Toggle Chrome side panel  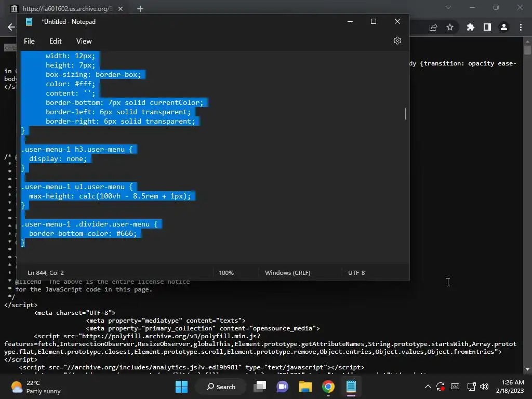(x=487, y=27)
